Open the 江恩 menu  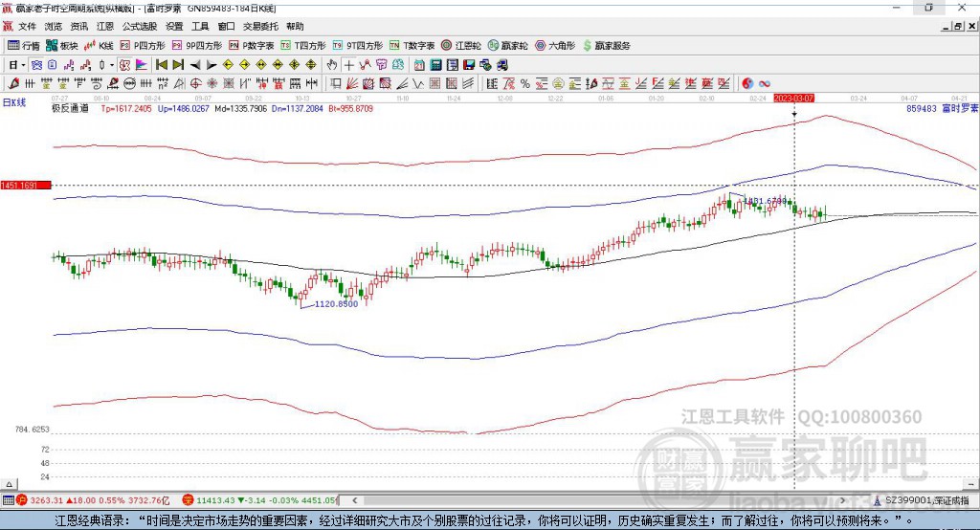click(105, 26)
